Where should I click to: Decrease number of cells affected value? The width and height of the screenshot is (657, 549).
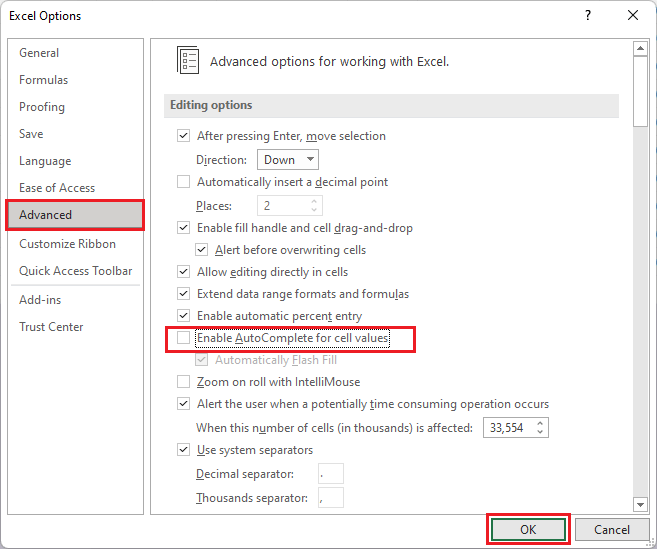540,432
